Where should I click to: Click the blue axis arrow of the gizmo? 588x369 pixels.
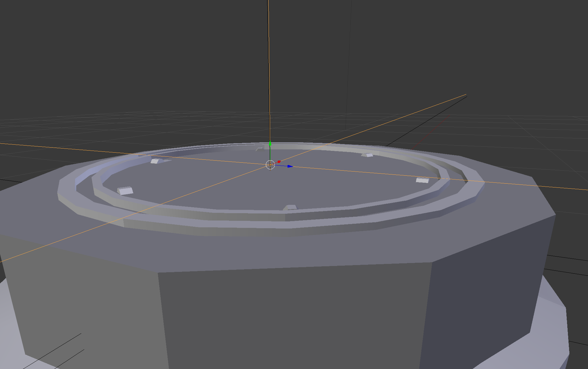(x=290, y=166)
